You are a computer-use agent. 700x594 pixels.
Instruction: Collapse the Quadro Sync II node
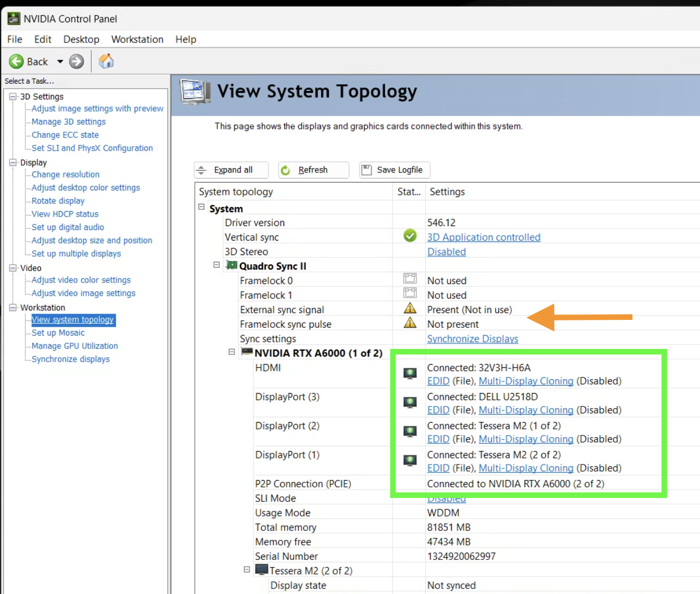point(217,265)
